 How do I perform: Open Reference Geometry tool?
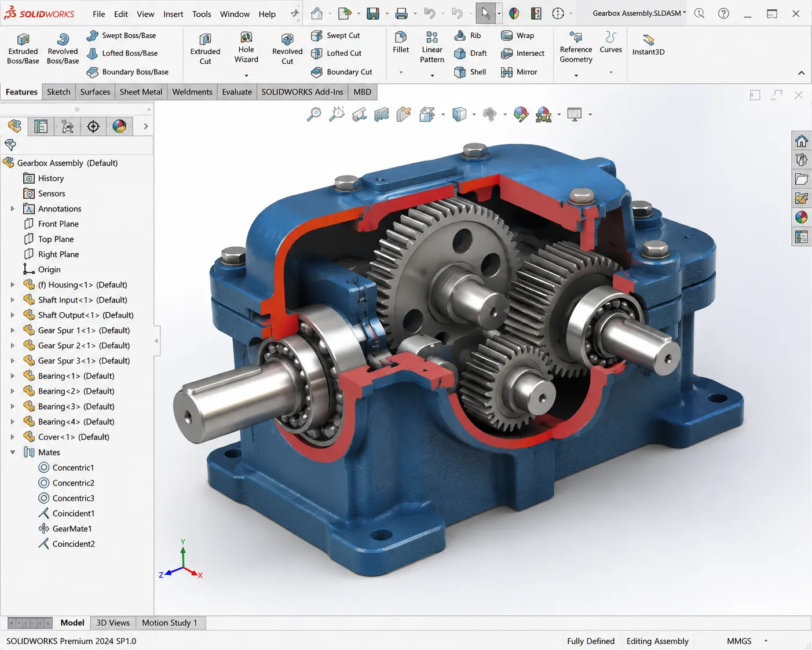pyautogui.click(x=576, y=47)
